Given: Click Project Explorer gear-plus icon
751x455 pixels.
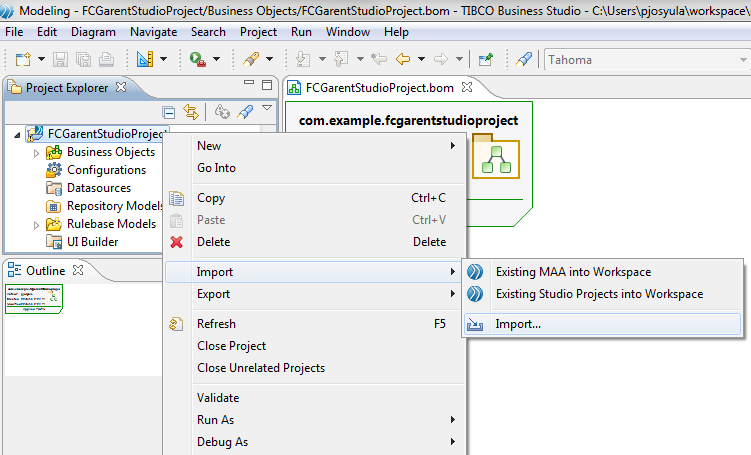Looking at the screenshot, I should (222, 112).
